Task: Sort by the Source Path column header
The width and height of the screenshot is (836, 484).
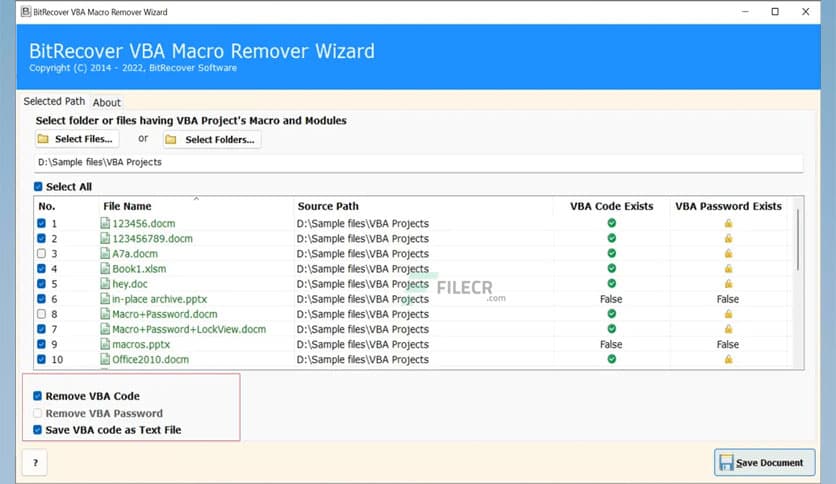Action: pos(328,206)
